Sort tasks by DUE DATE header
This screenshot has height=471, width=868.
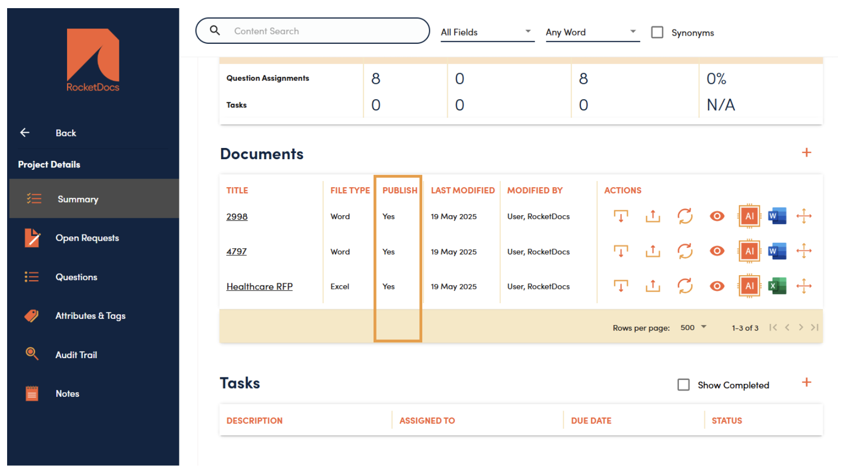click(591, 421)
